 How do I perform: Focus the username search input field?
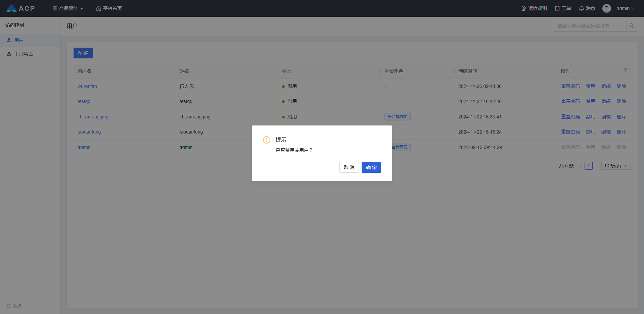(x=590, y=26)
